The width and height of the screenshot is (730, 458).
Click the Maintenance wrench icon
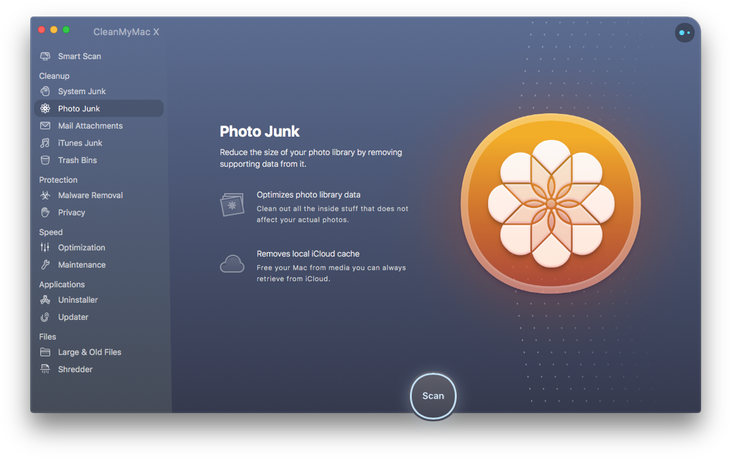pyautogui.click(x=45, y=265)
